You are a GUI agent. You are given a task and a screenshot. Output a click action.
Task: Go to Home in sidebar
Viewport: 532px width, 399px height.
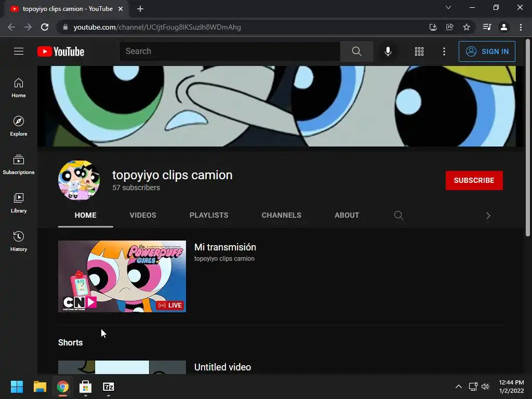point(19,88)
